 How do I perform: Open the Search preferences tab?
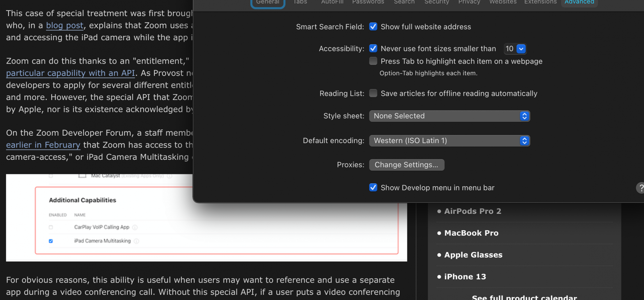[x=404, y=2]
